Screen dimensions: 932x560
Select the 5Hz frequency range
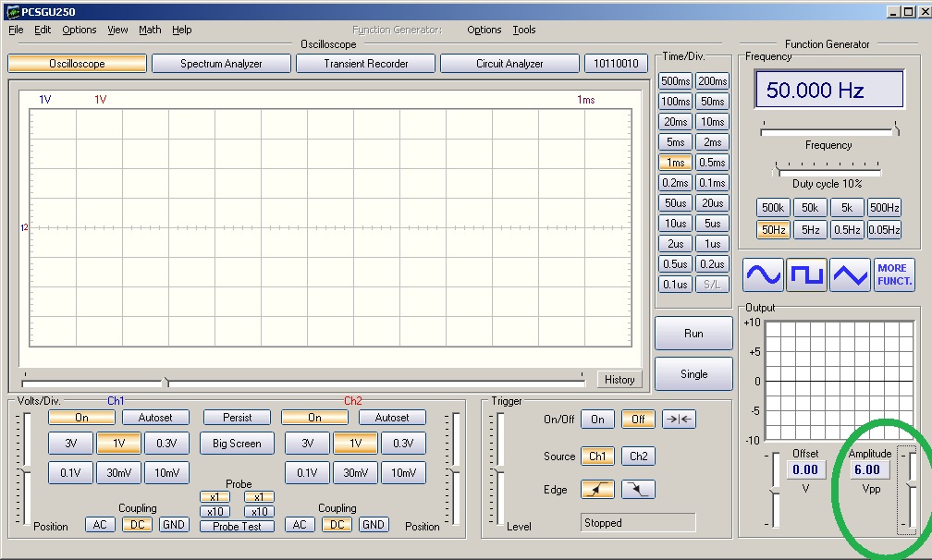pos(810,230)
